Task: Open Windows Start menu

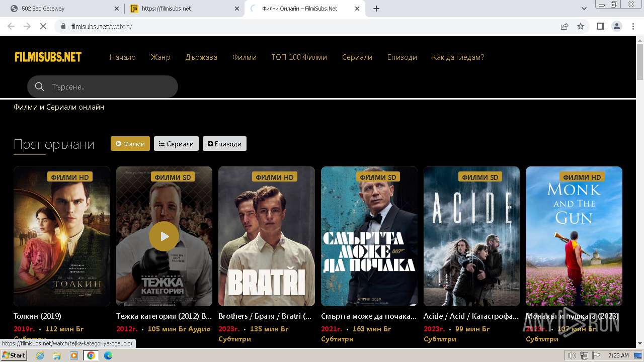Action: (14, 355)
